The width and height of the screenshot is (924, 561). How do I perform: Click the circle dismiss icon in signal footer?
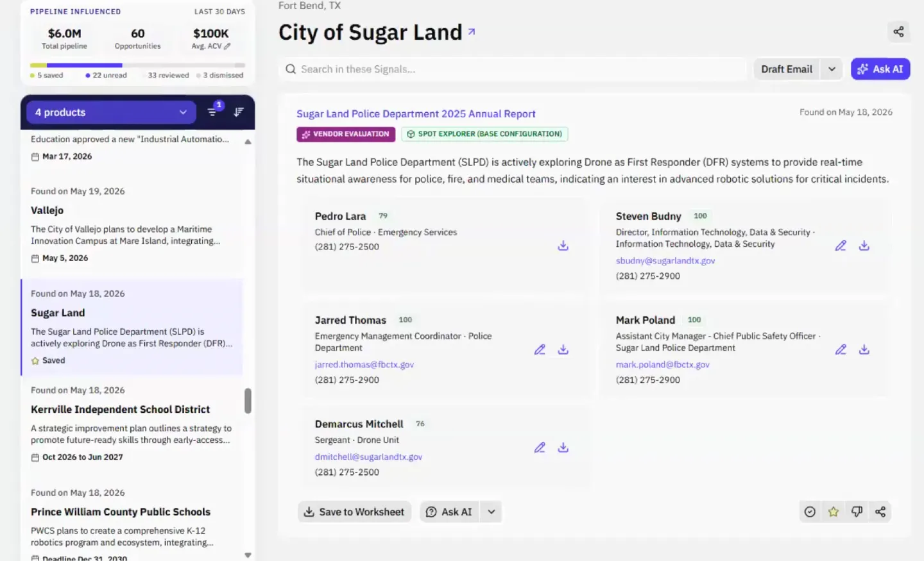[x=810, y=512]
